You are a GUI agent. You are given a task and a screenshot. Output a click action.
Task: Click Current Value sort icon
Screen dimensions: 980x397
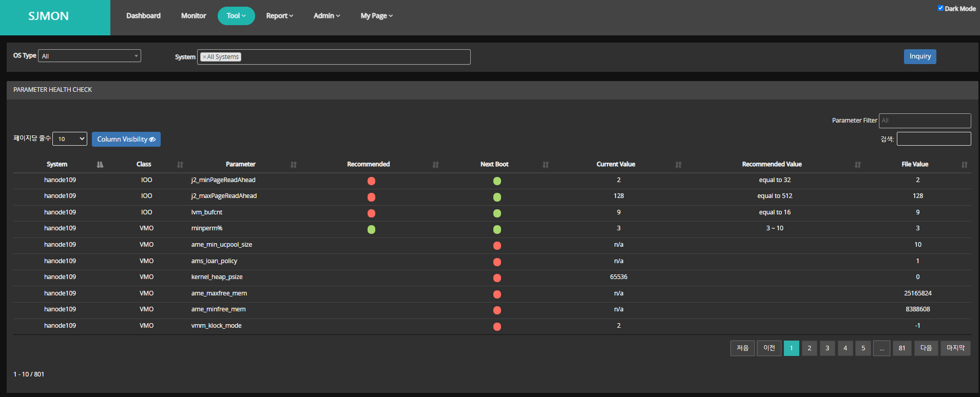679,165
